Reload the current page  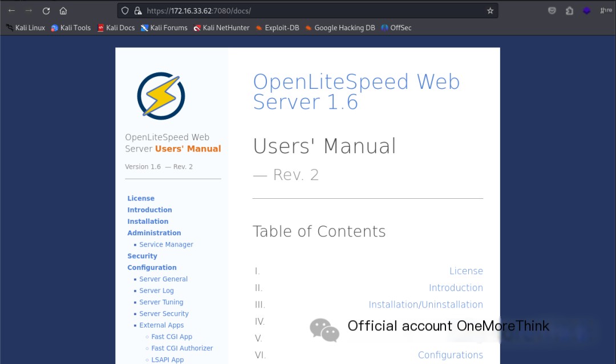point(46,11)
